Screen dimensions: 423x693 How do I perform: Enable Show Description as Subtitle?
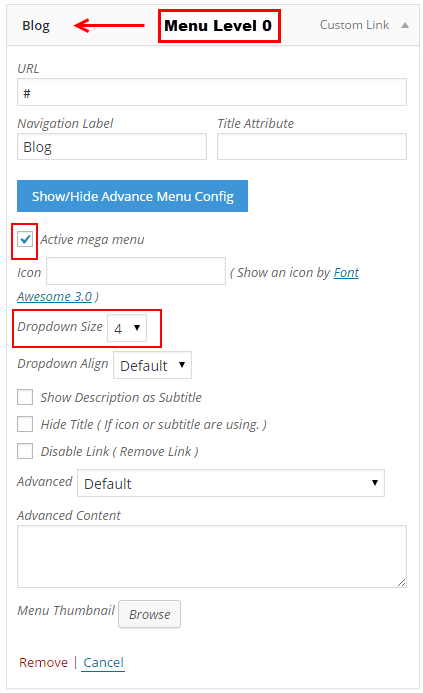25,397
